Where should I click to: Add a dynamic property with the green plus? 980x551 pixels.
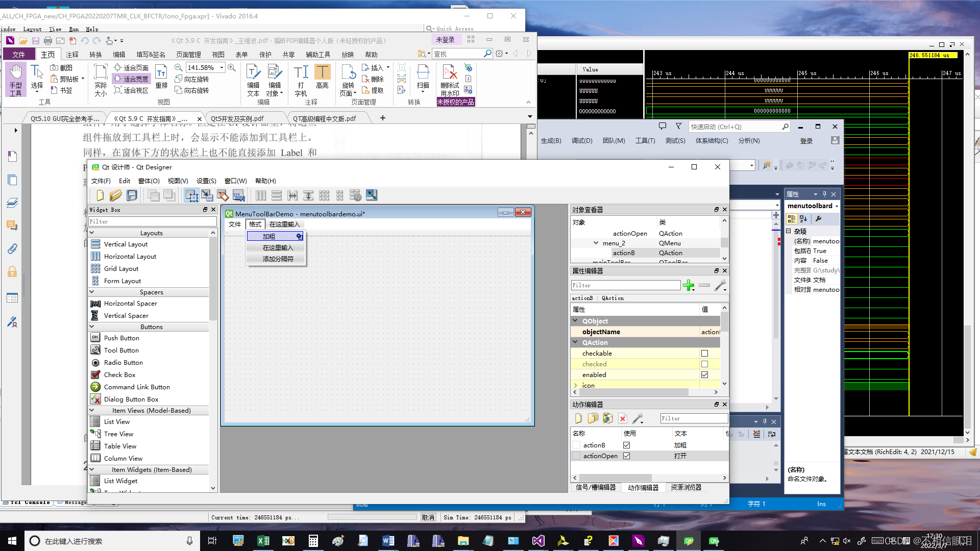point(689,285)
